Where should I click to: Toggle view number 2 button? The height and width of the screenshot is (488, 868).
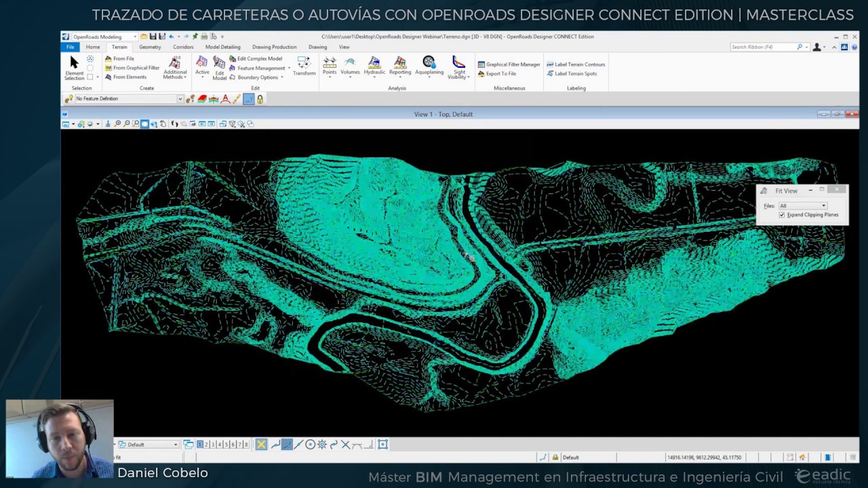[x=207, y=445]
